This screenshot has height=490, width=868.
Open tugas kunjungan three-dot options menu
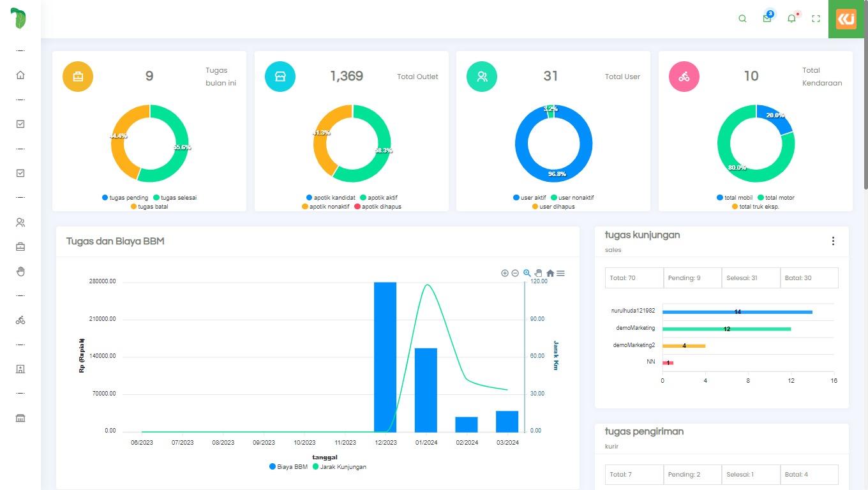(833, 241)
